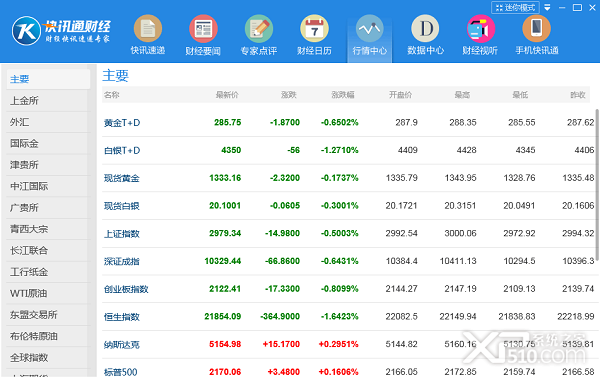This screenshot has width=600, height=378.
Task: Open the 数据中心 data center icon
Action: [x=425, y=29]
